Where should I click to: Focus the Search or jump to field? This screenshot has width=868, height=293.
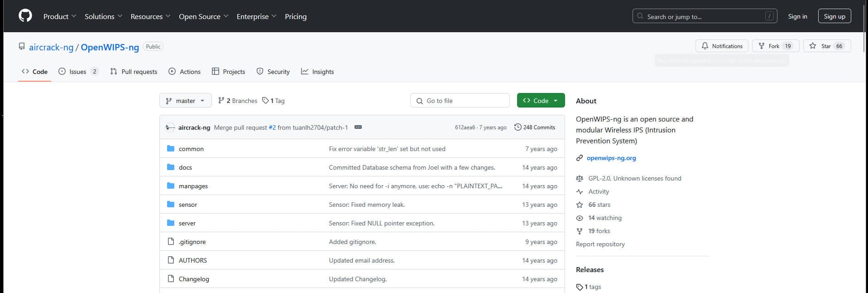705,16
